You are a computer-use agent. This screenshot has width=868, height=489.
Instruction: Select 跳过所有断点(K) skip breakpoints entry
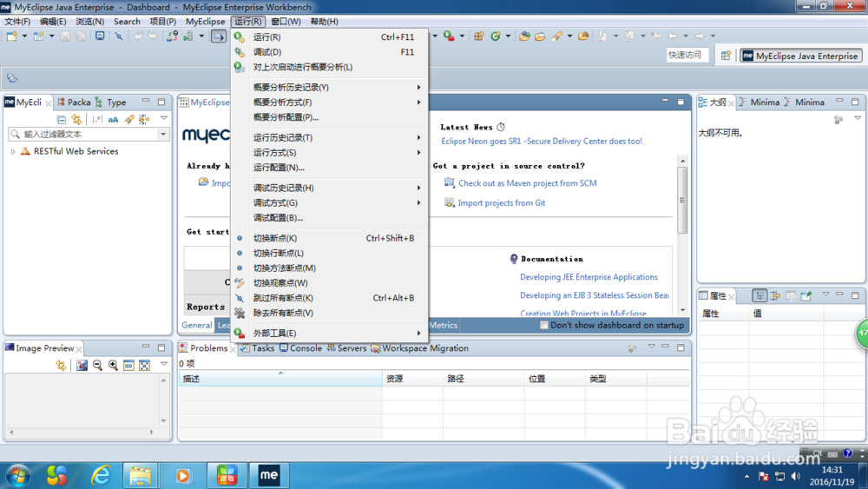[x=329, y=298]
